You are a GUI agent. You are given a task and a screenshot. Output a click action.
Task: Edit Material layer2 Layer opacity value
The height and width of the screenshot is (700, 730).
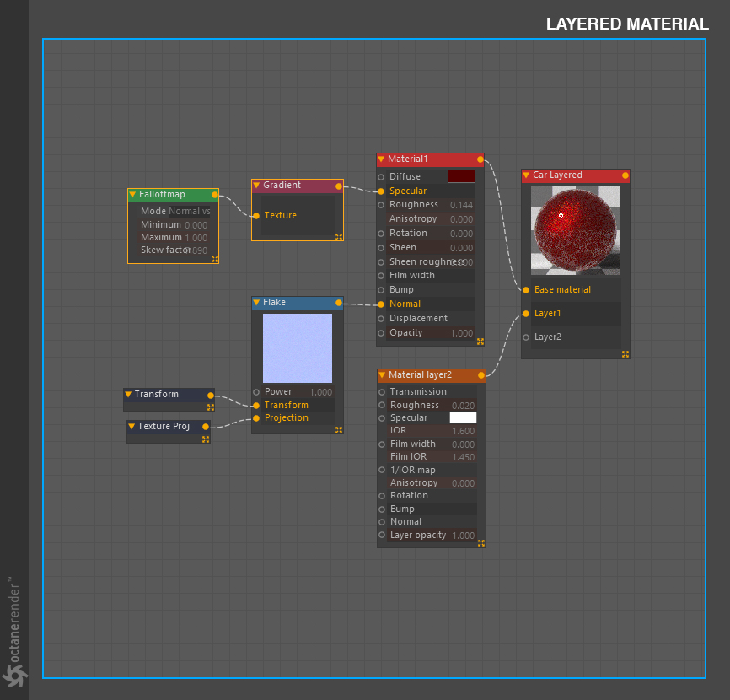click(x=464, y=536)
